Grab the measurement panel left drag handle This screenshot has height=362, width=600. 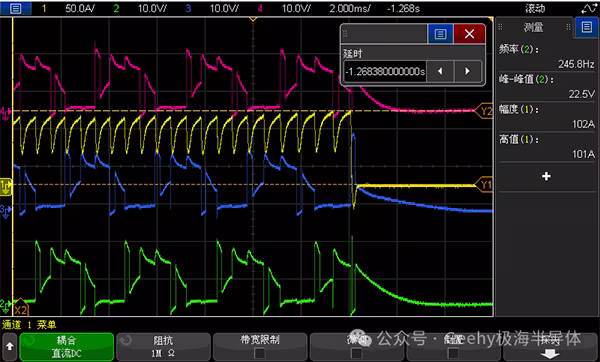click(500, 27)
